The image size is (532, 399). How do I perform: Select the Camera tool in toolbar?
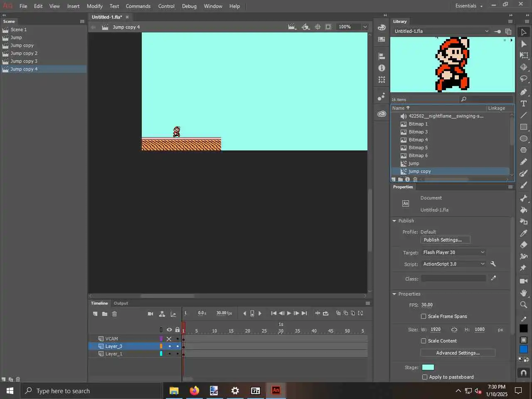(x=524, y=281)
